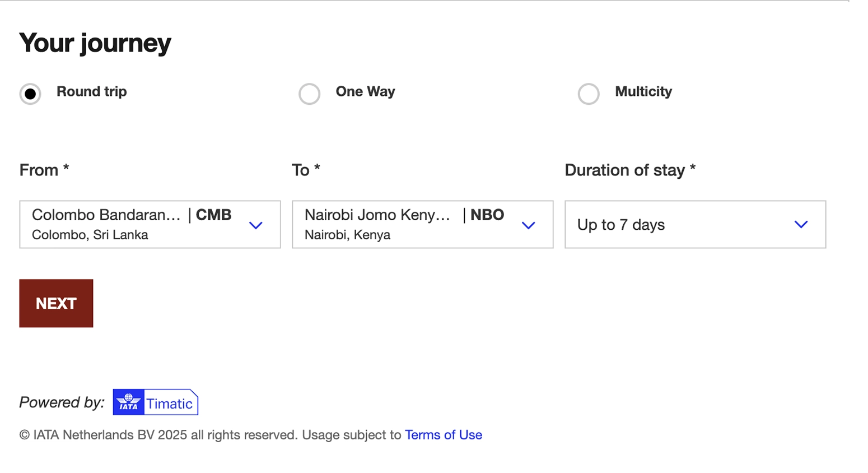Click the "Multicity" label text

pos(643,91)
